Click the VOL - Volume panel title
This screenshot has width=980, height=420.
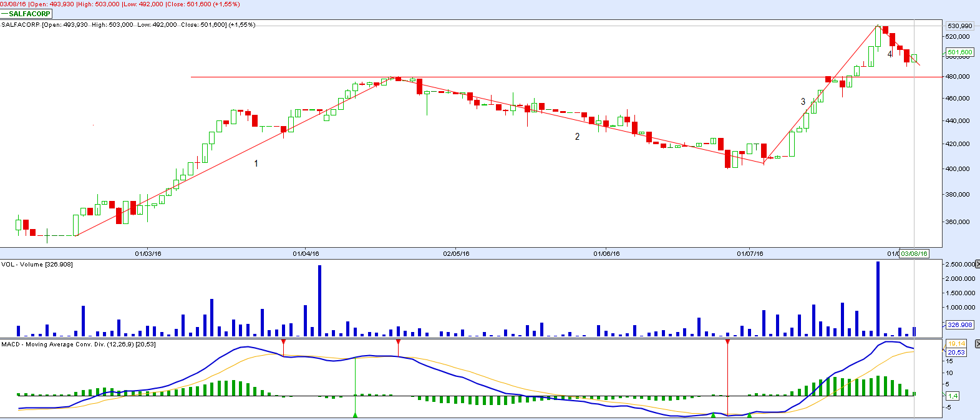(x=37, y=265)
